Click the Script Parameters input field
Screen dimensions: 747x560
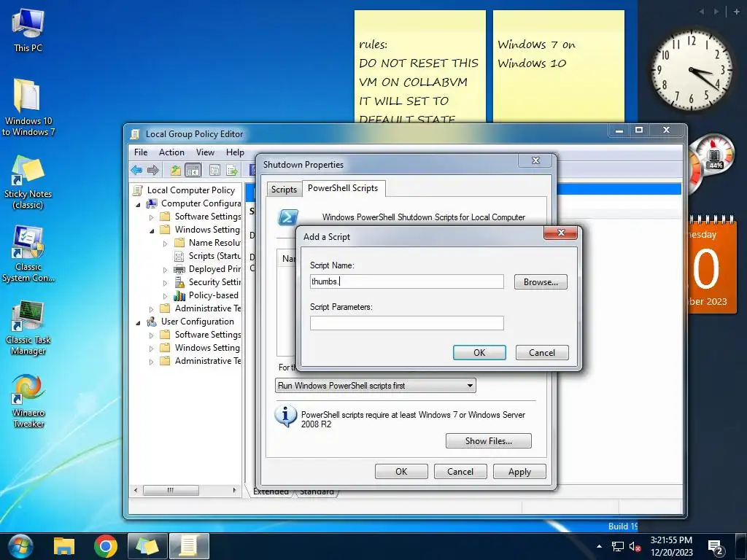coord(407,323)
